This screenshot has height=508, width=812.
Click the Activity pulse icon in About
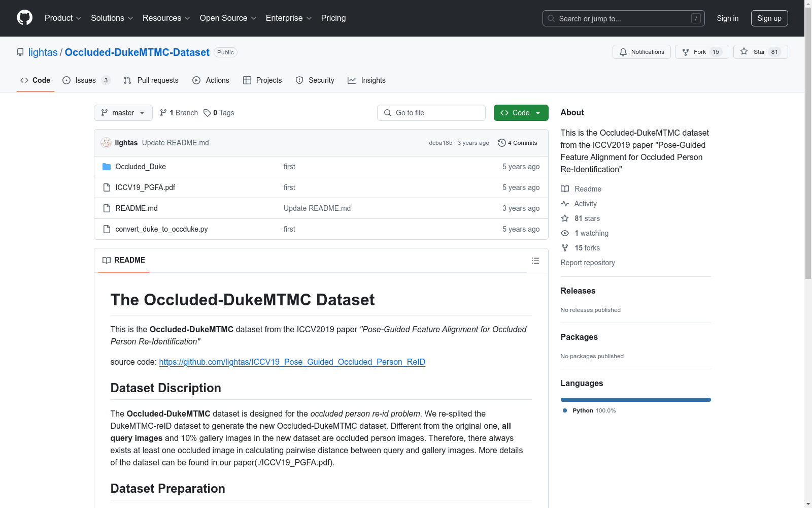click(565, 204)
